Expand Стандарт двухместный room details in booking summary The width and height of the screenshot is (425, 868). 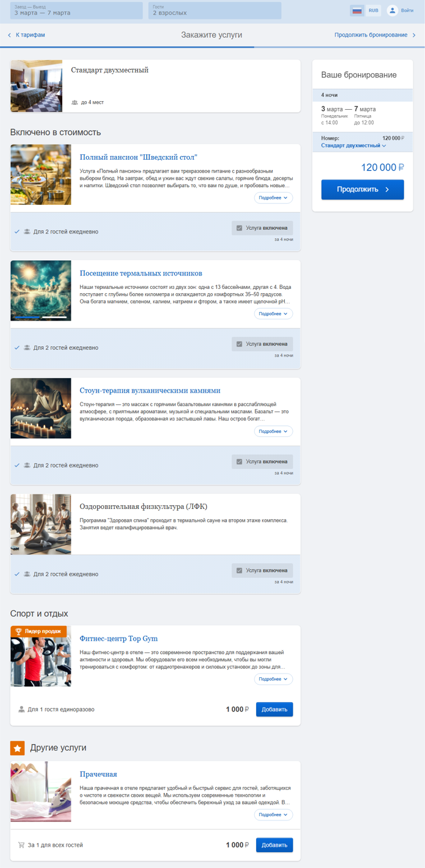click(354, 146)
